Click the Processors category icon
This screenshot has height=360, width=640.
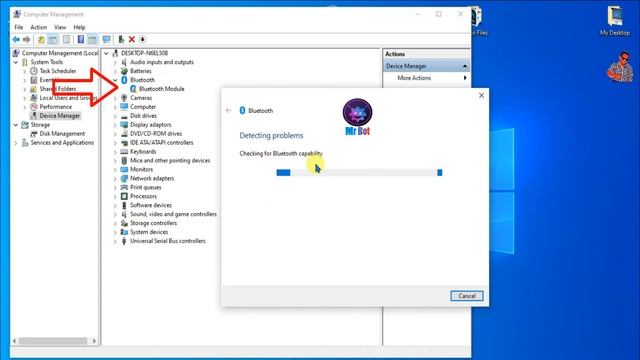coord(124,196)
